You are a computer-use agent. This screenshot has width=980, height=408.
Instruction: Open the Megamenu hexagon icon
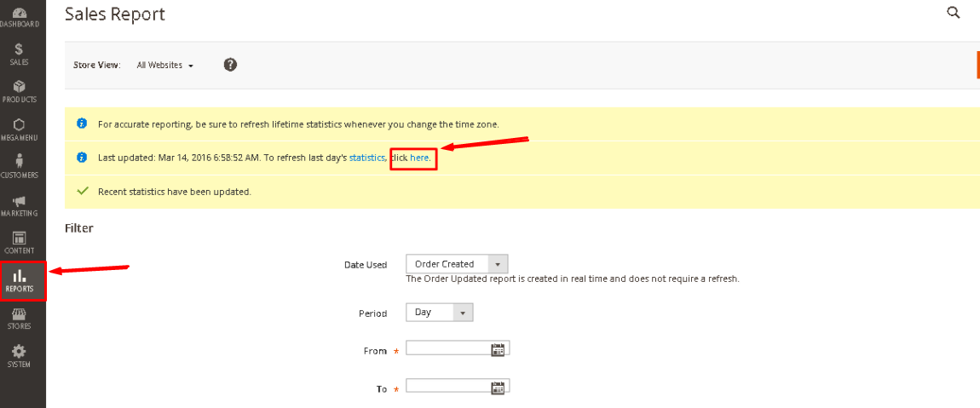pyautogui.click(x=20, y=129)
